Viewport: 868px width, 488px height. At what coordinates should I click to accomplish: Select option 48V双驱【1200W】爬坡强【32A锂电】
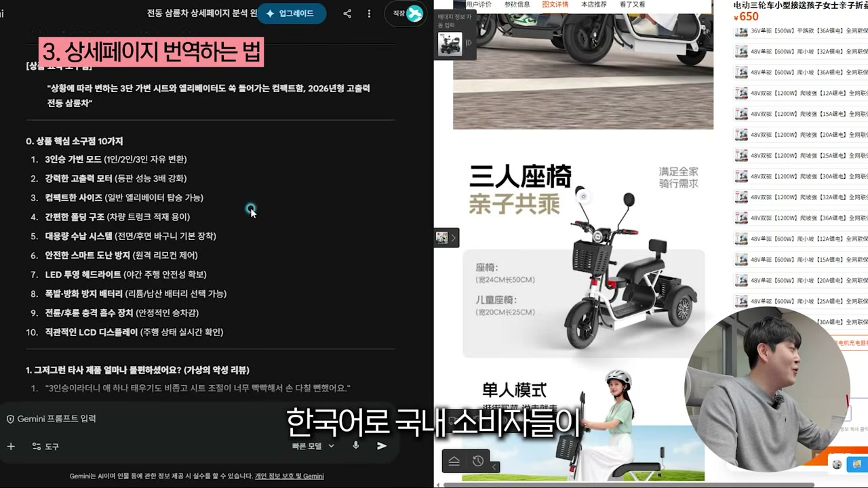click(801, 197)
